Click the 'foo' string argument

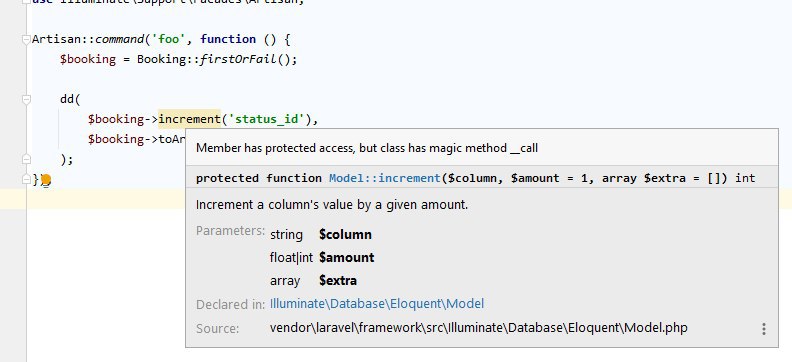172,39
